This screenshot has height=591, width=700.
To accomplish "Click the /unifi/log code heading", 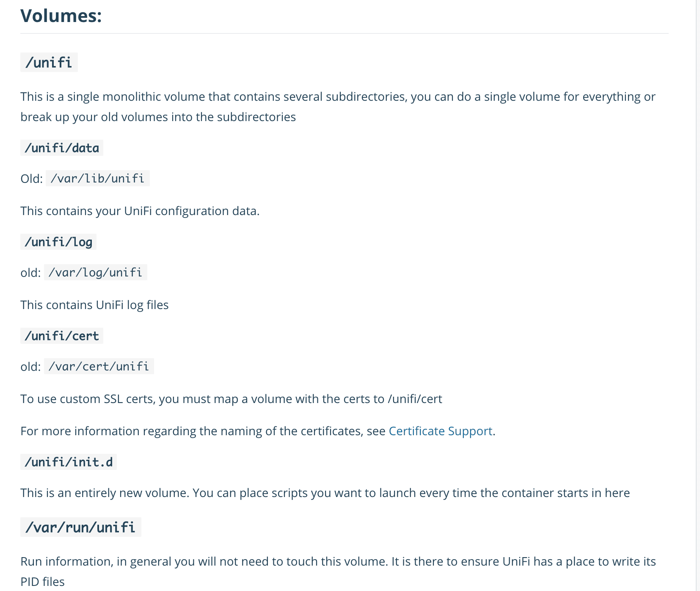I will pyautogui.click(x=58, y=242).
